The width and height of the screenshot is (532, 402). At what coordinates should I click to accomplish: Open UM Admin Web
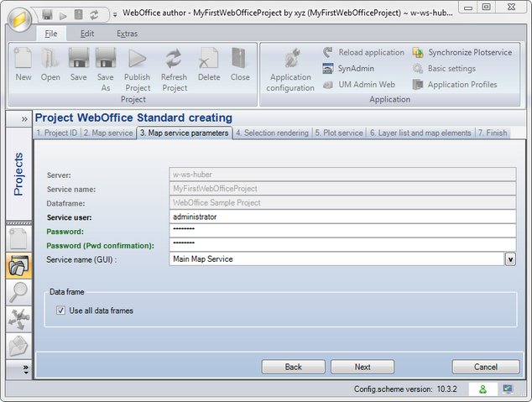click(359, 84)
